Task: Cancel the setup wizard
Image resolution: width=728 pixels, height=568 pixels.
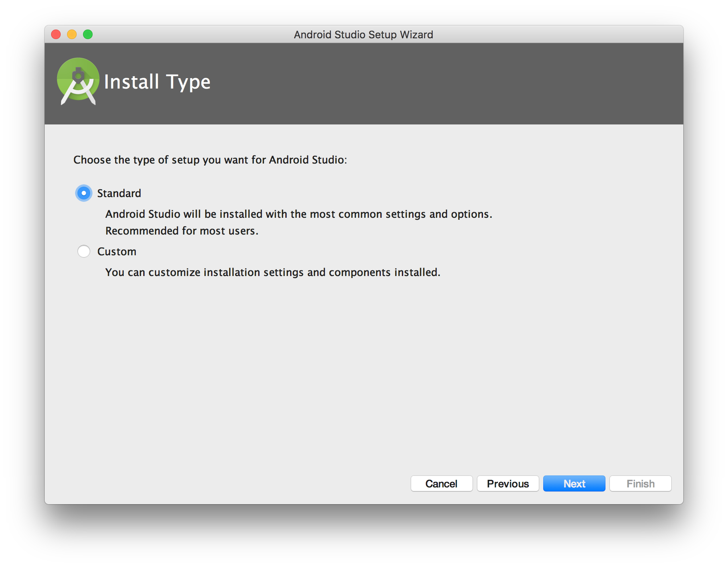Action: (x=441, y=484)
